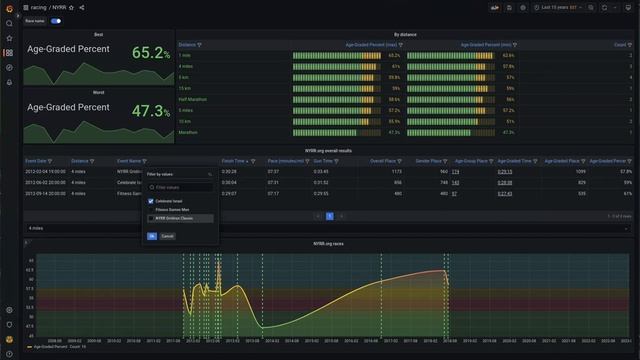Click 2013-09-14 event date cell

pos(45,193)
